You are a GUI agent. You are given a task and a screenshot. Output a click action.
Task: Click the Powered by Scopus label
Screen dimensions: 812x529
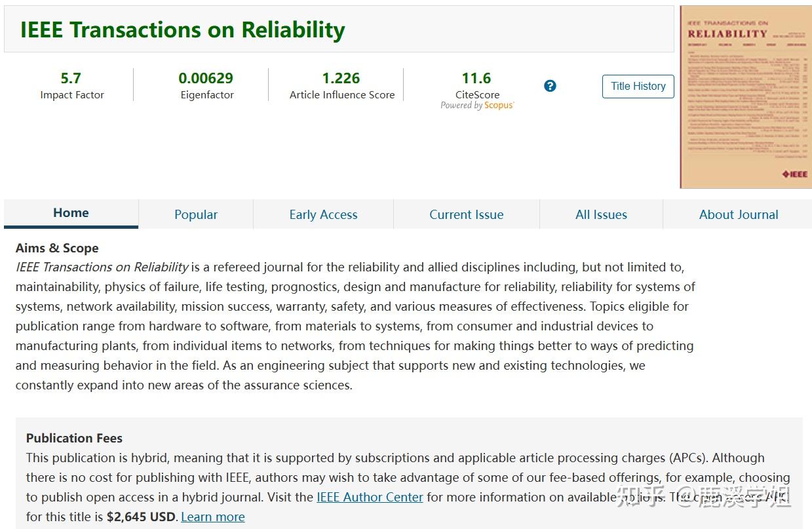478,106
